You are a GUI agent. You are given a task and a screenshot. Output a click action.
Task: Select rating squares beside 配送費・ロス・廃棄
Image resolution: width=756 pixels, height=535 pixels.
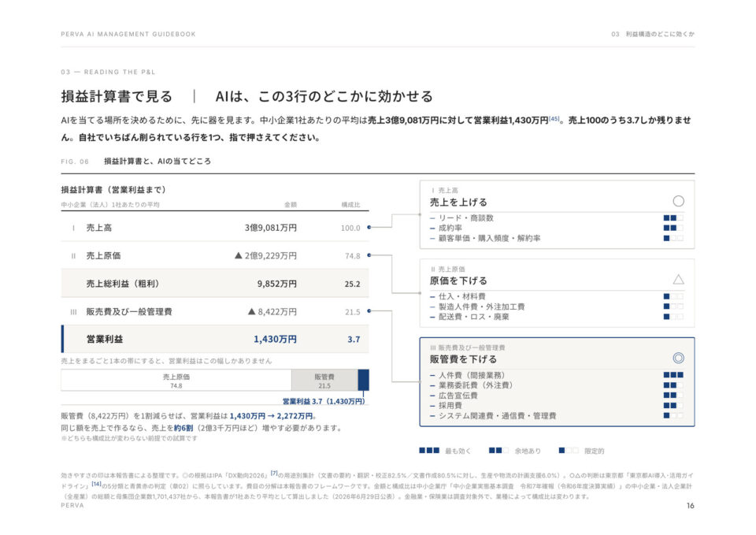click(x=673, y=317)
